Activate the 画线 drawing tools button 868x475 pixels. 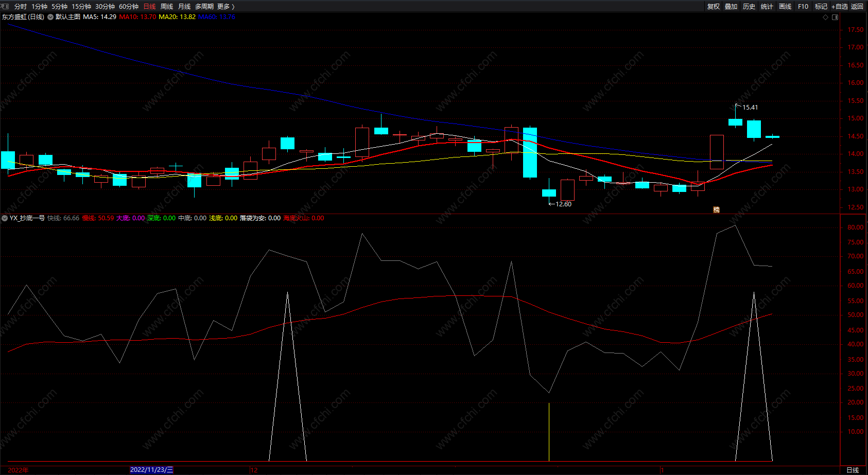pos(785,7)
